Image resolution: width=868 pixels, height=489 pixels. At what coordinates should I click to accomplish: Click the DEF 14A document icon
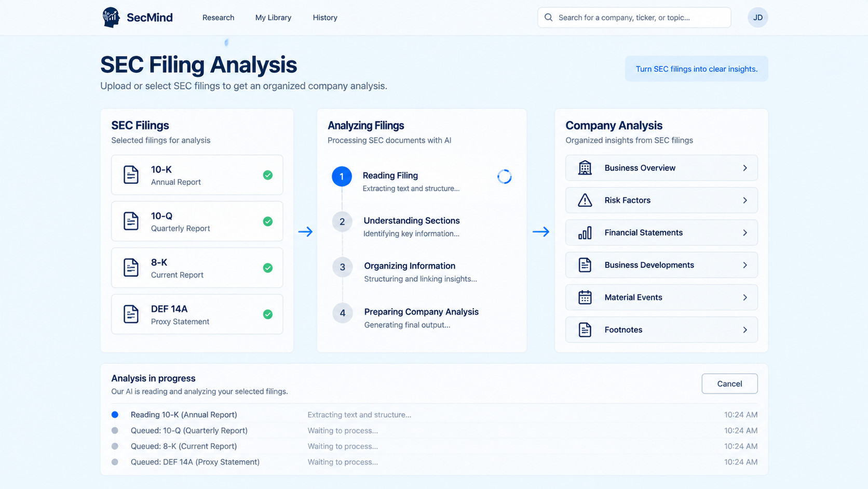click(131, 314)
